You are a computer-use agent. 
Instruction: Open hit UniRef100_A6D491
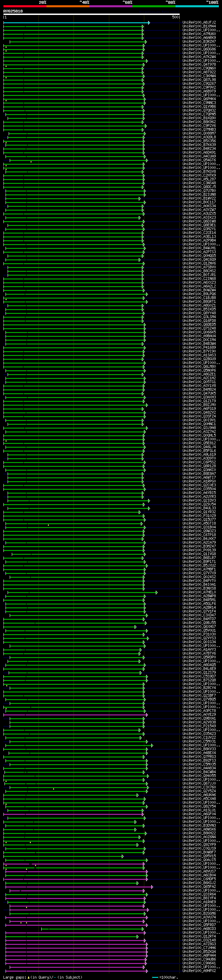[x=199, y=152]
